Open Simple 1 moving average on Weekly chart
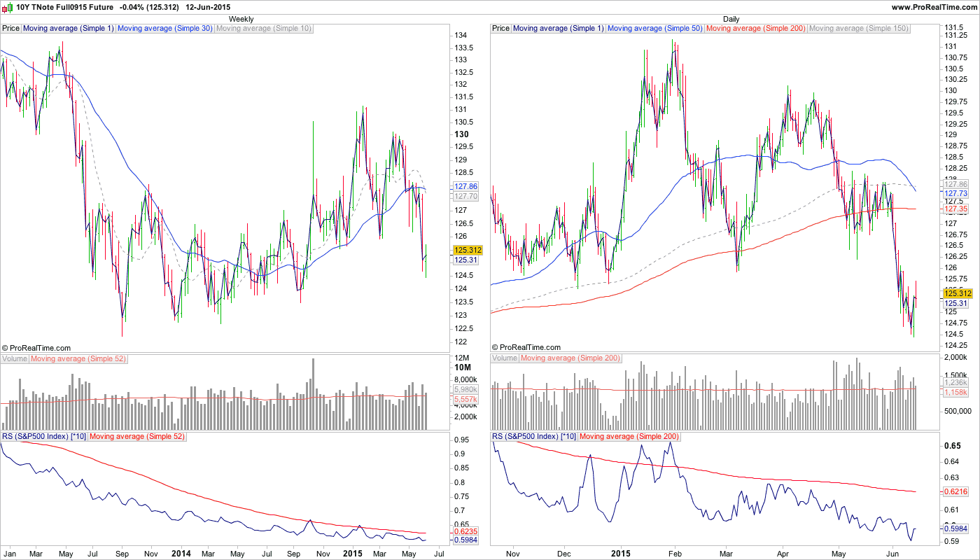This screenshot has height=560, width=980. click(x=69, y=29)
